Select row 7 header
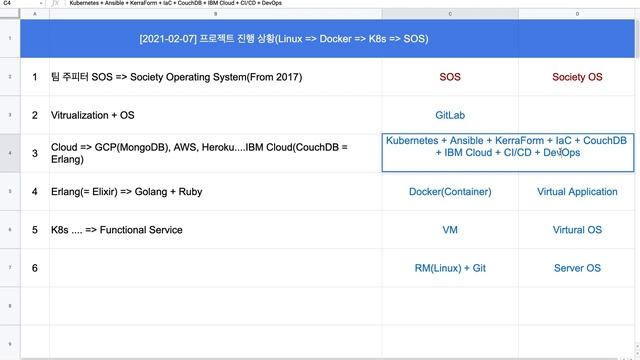640x360 pixels. [10, 268]
